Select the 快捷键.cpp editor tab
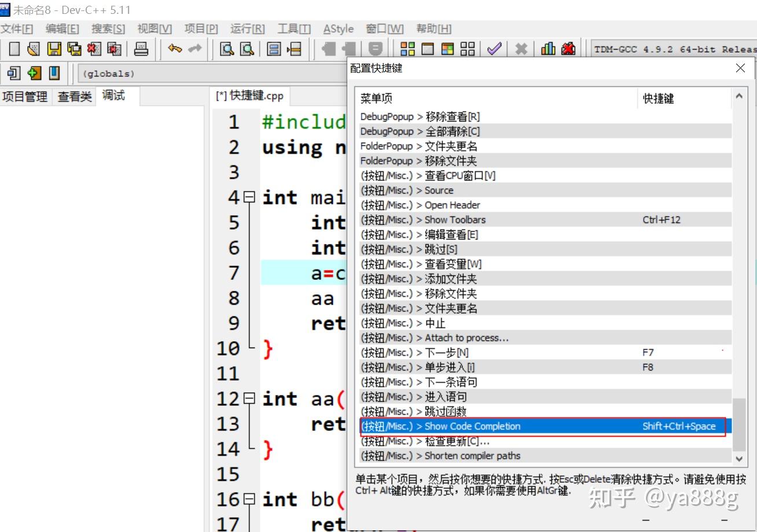 click(x=249, y=96)
